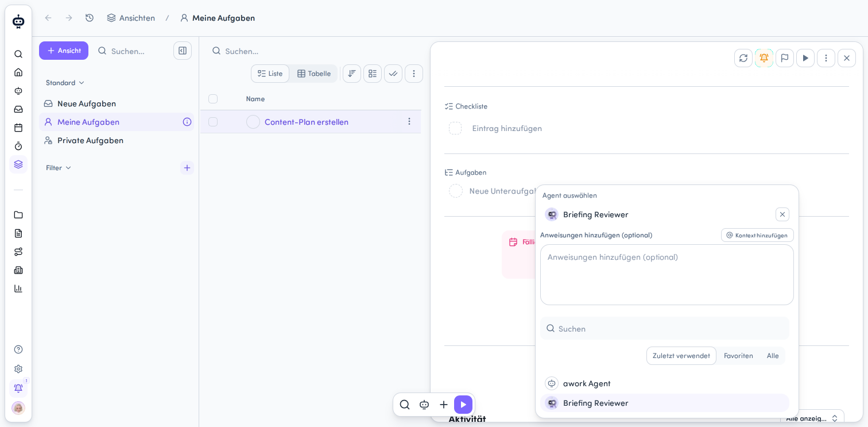
Task: Click the Anweisungen hinzufügen text area
Action: (667, 275)
